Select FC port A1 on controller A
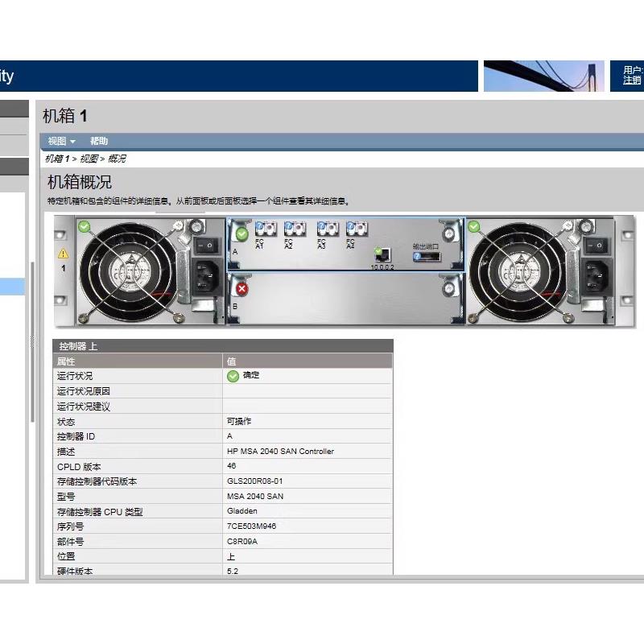This screenshot has width=644, height=644. [x=266, y=227]
